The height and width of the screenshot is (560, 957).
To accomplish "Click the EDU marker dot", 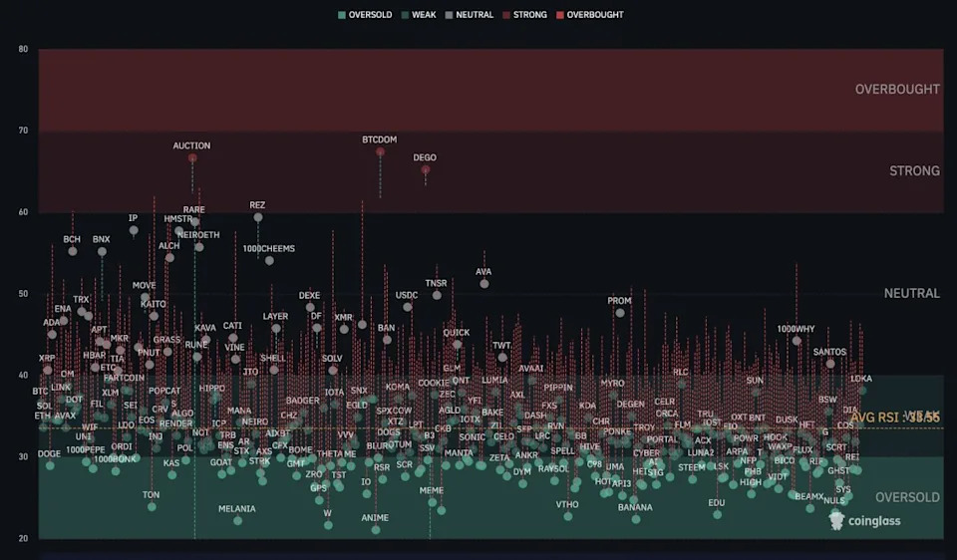I will pyautogui.click(x=717, y=515).
